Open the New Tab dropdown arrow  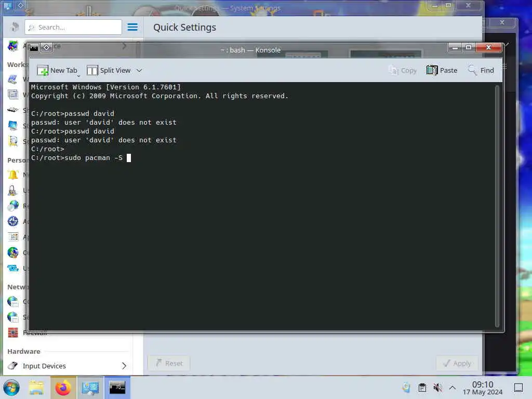coord(78,76)
